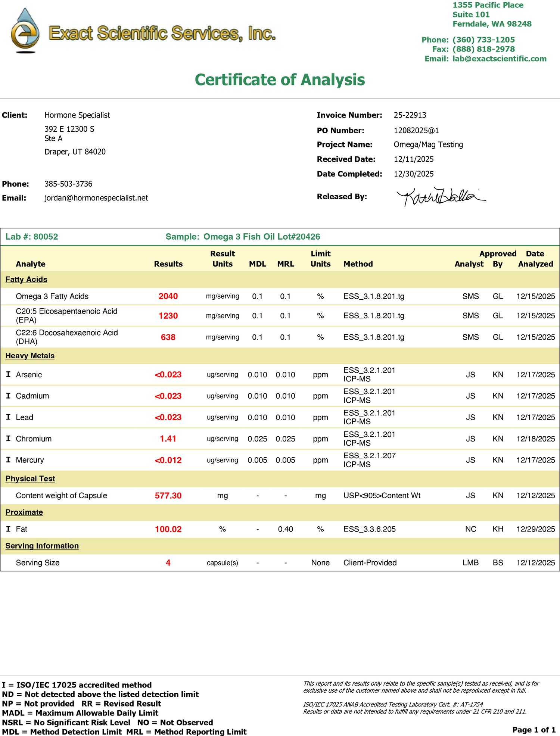Click the jordan@hormonespecialist.net client email
This screenshot has width=560, height=736.
pyautogui.click(x=96, y=198)
